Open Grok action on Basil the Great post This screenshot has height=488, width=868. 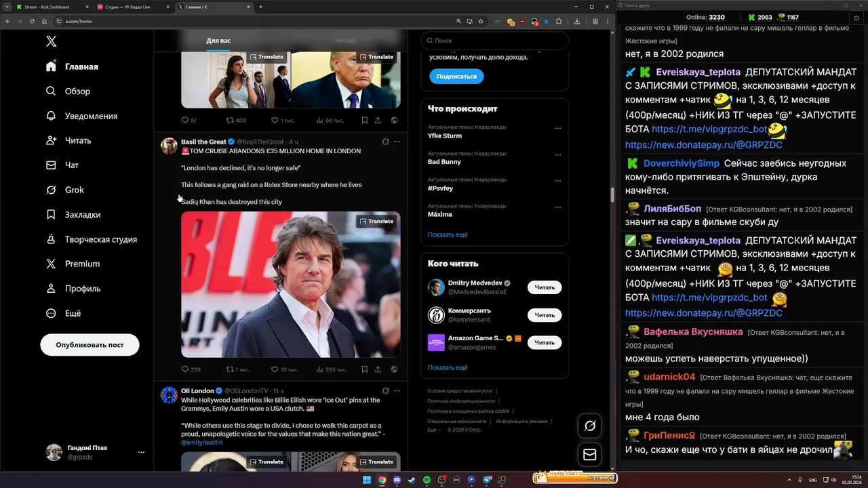[x=385, y=142]
